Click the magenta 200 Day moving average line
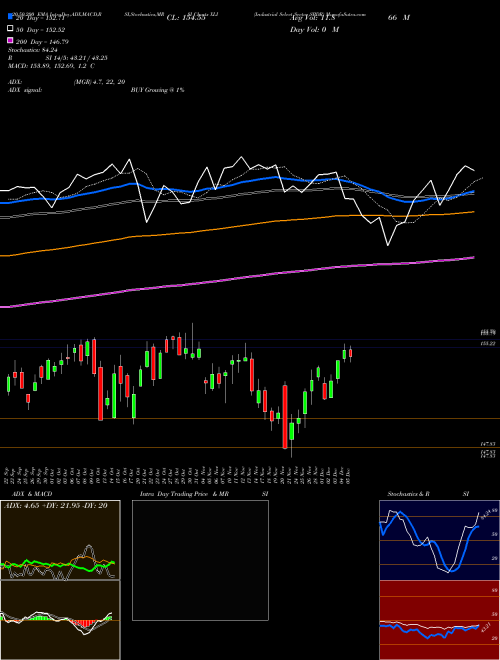This screenshot has height=660, width=500. coord(236,279)
